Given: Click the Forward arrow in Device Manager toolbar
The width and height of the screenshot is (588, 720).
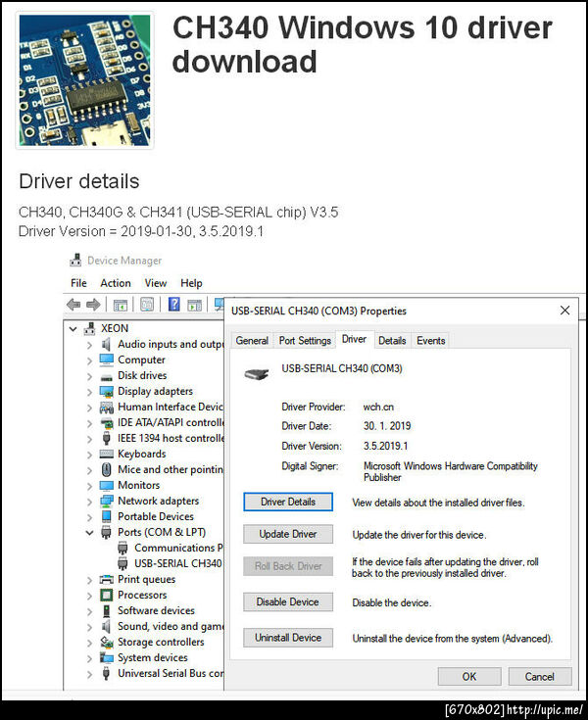Looking at the screenshot, I should pos(93,305).
